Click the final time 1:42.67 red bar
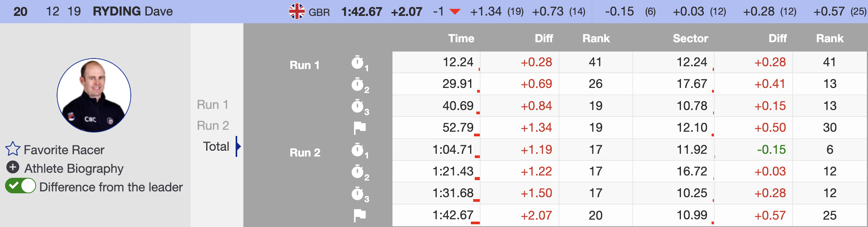Image resolution: width=868 pixels, height=227 pixels. tap(475, 223)
